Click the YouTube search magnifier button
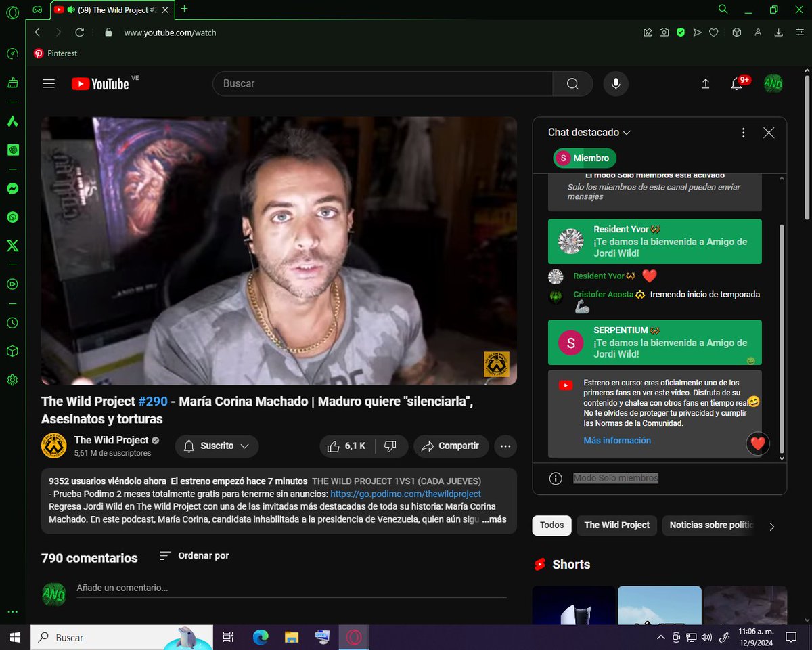Image resolution: width=812 pixels, height=650 pixels. pos(572,84)
